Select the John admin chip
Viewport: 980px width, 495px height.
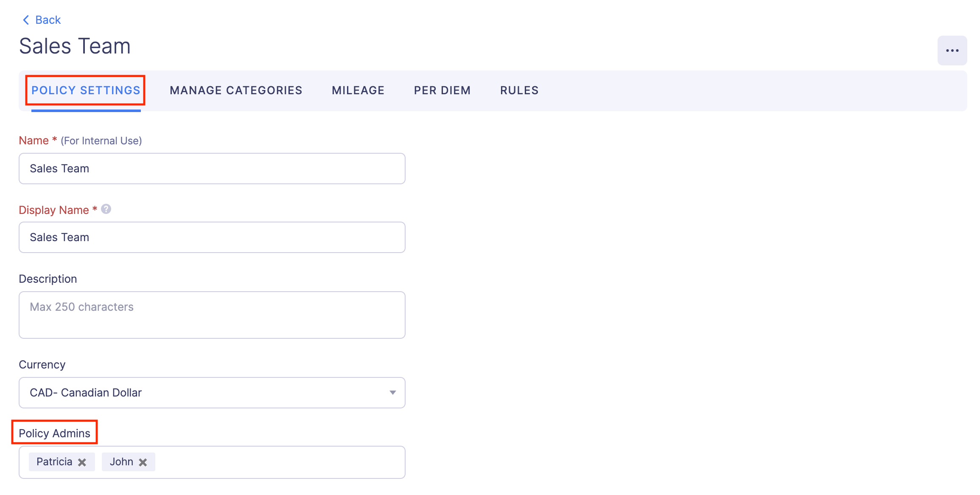click(x=122, y=462)
